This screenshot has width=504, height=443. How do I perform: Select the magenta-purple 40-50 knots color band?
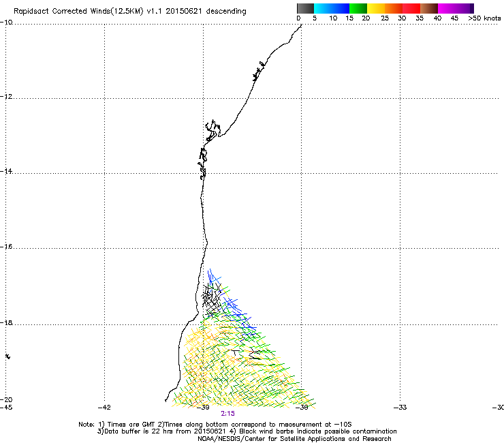click(x=456, y=8)
